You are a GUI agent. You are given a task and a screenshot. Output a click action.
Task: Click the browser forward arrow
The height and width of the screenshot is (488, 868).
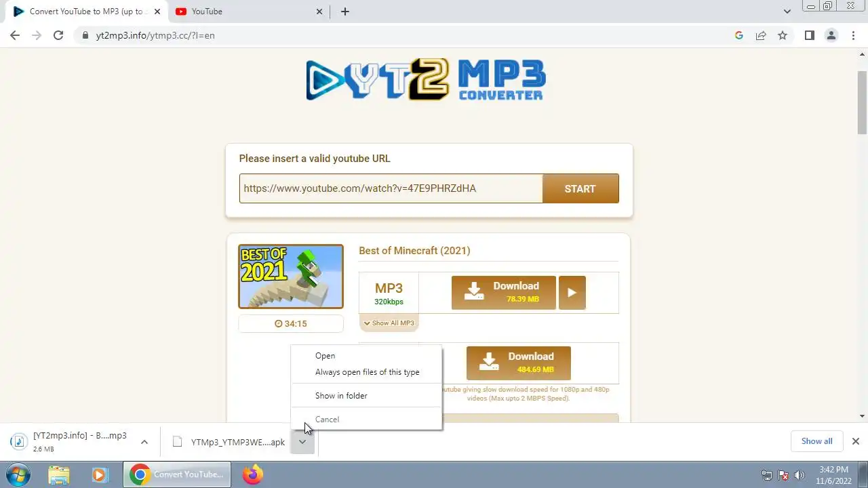coord(37,35)
